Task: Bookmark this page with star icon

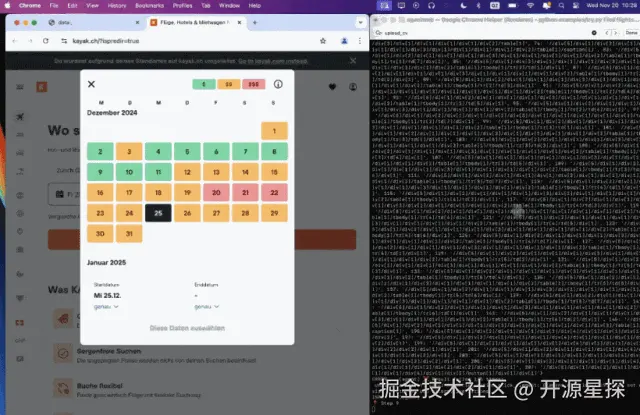Action: [x=323, y=41]
